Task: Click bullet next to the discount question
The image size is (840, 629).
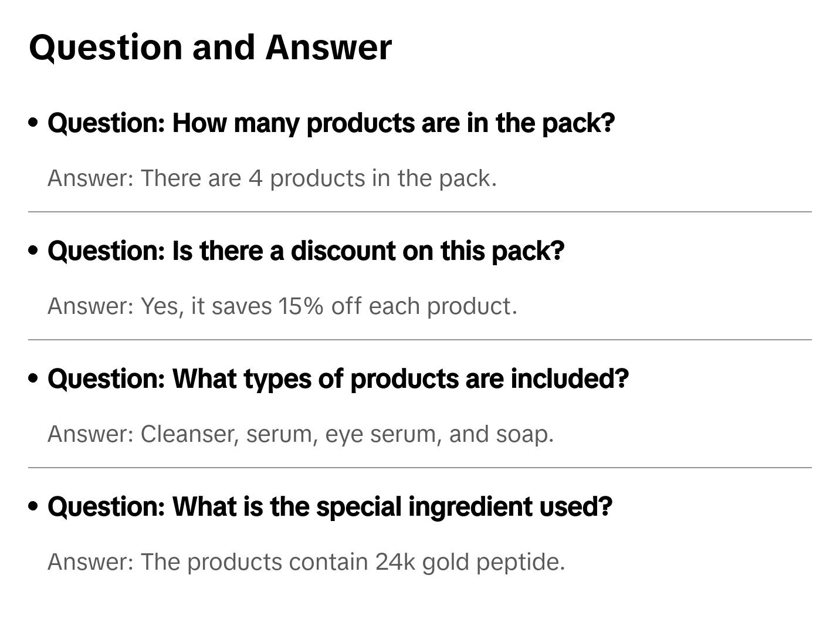Action: pyautogui.click(x=33, y=251)
